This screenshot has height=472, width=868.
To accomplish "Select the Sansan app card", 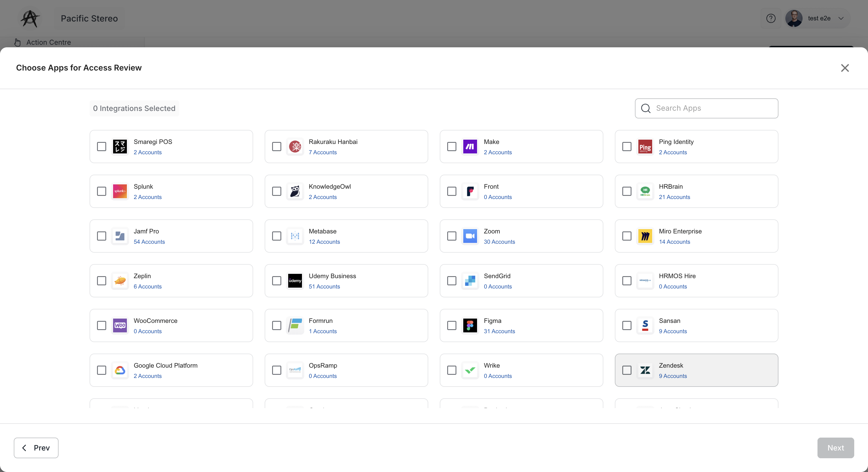I will [x=696, y=325].
